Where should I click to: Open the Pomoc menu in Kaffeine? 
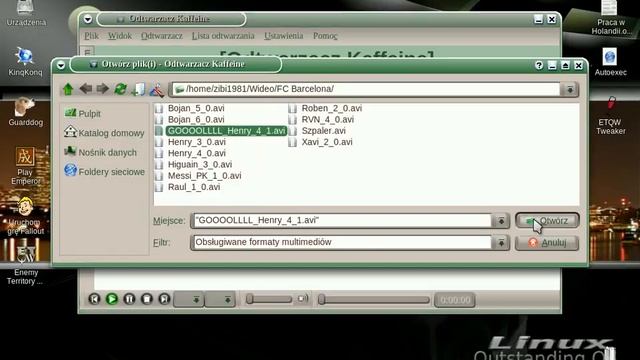(325, 36)
